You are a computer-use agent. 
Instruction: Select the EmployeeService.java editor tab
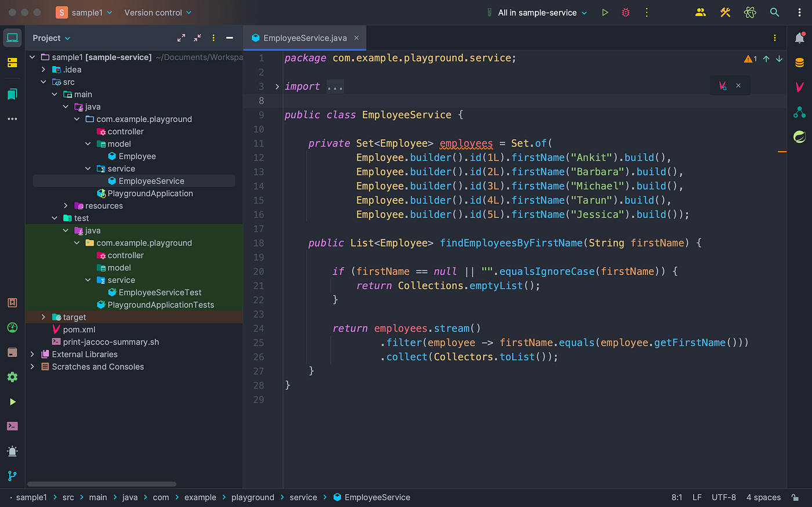(x=304, y=38)
